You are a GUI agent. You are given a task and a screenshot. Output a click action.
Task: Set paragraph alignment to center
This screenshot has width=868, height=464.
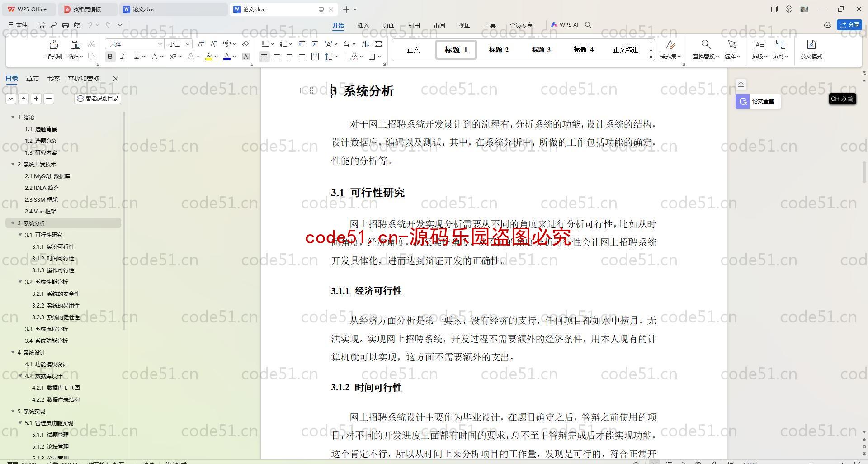pyautogui.click(x=277, y=57)
